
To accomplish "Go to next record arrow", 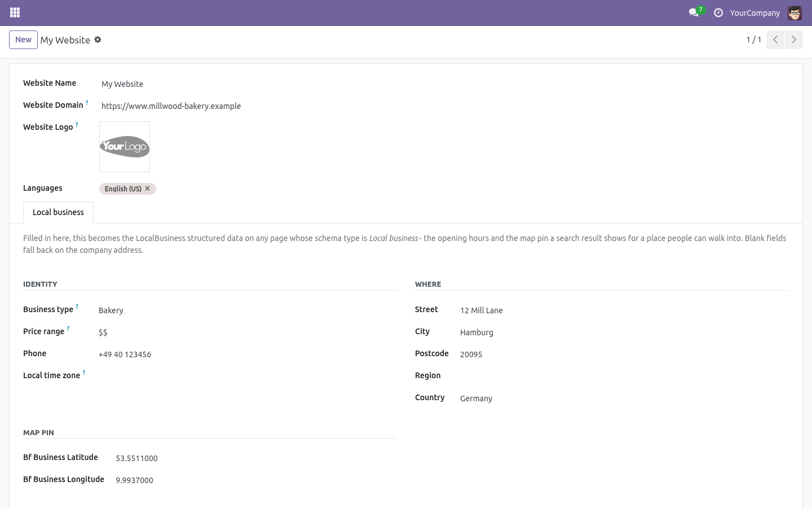I will click(793, 40).
